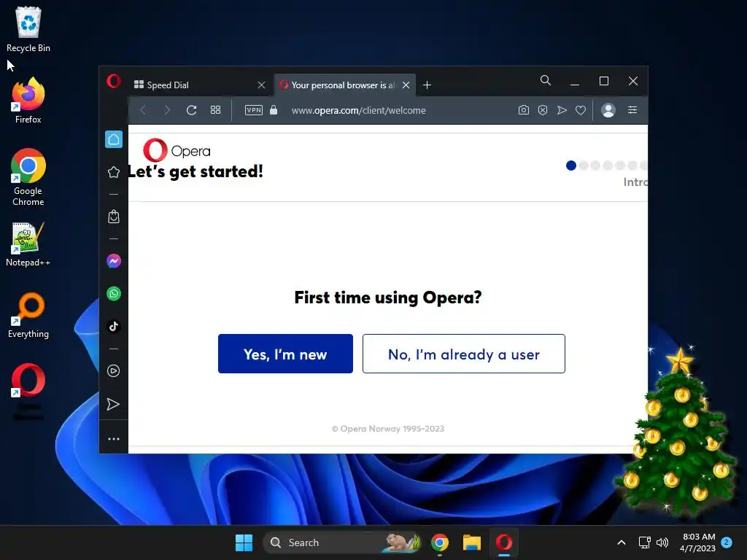
Task: Open the sidebar Shopping bag icon
Action: click(113, 217)
